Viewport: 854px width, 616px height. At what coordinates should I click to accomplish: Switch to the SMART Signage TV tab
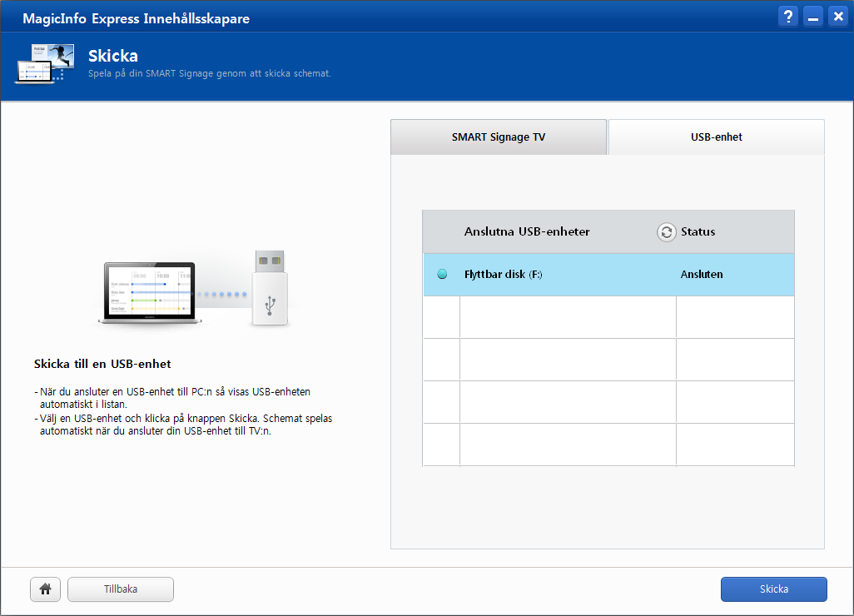[499, 137]
